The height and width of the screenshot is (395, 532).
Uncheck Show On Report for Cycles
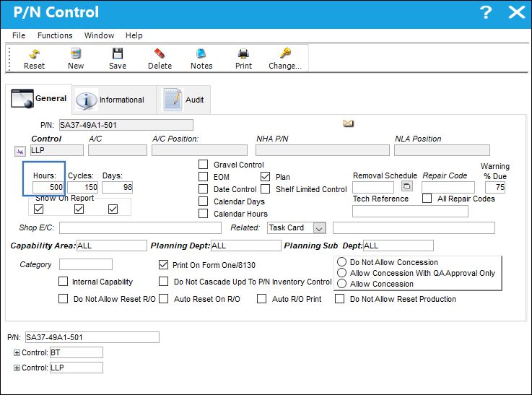[x=79, y=209]
